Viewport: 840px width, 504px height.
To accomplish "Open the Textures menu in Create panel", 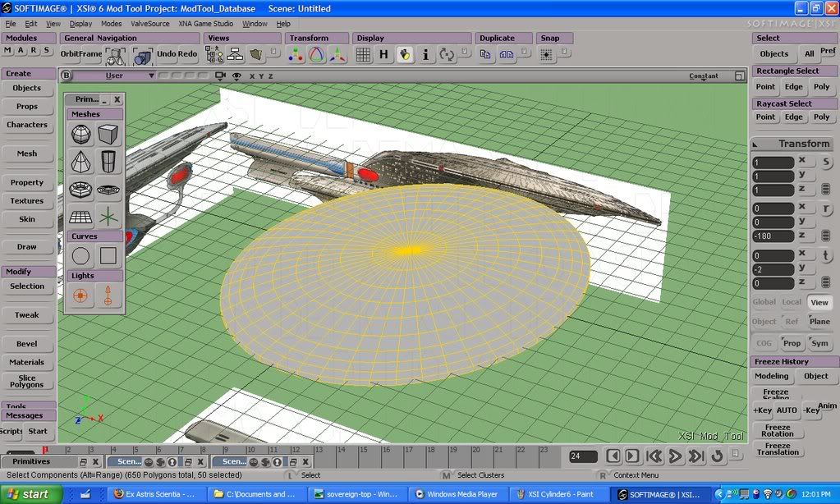I will (27, 201).
